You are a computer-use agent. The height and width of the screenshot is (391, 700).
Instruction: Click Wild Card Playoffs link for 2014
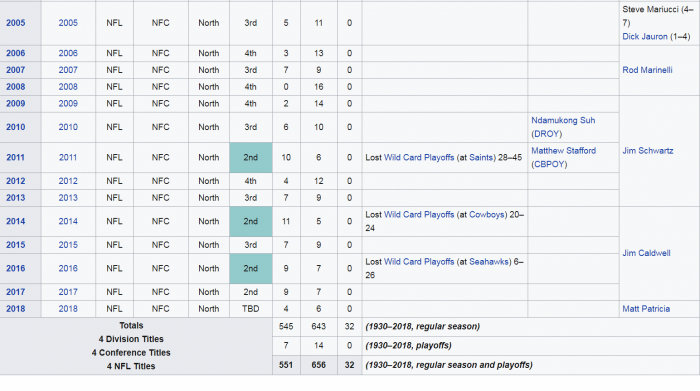tap(419, 215)
